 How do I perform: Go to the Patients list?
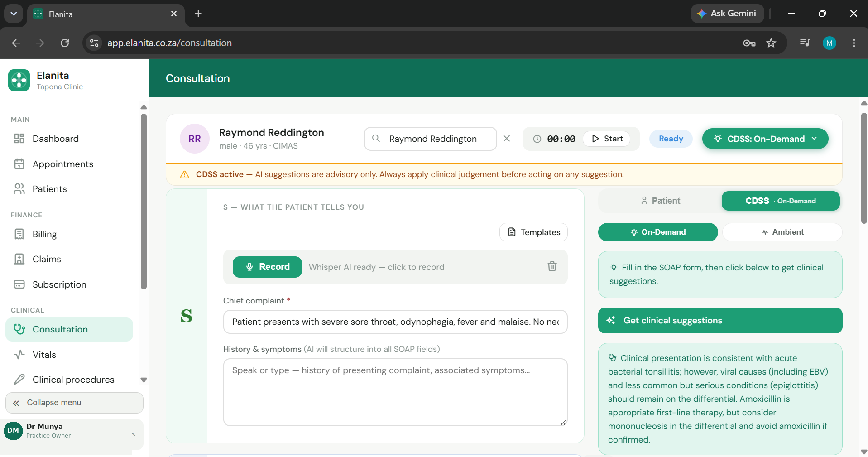tap(69, 189)
